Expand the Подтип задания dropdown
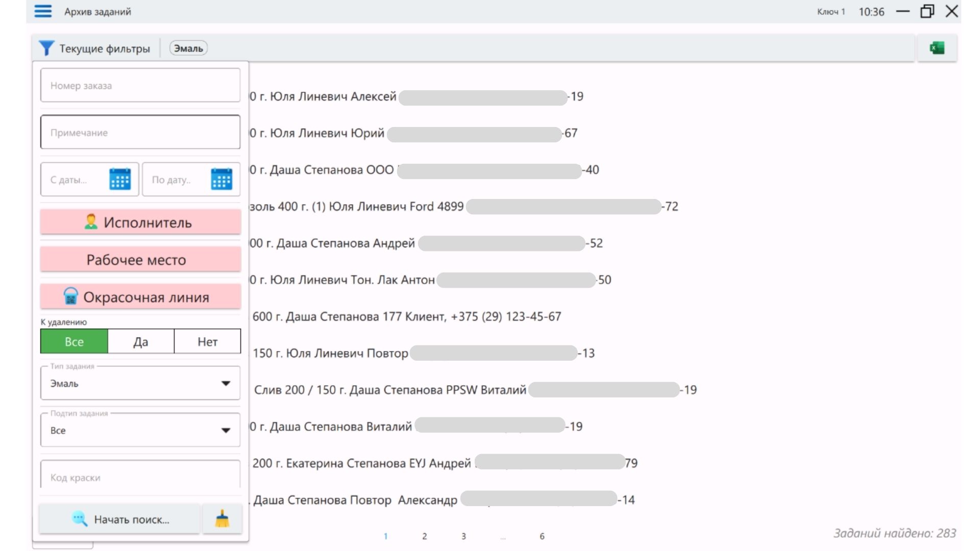The height and width of the screenshot is (551, 980). 225,431
